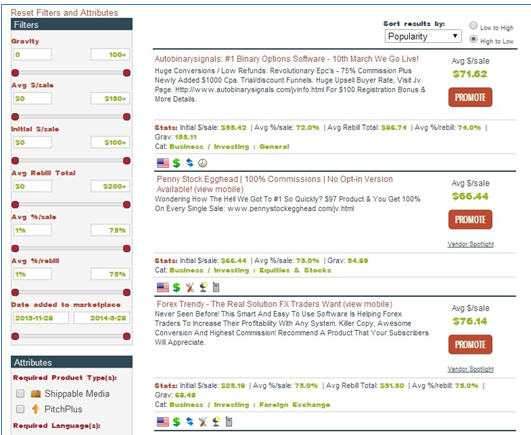Click end date field 2014-3-28
The height and width of the screenshot is (435, 531).
[102, 318]
